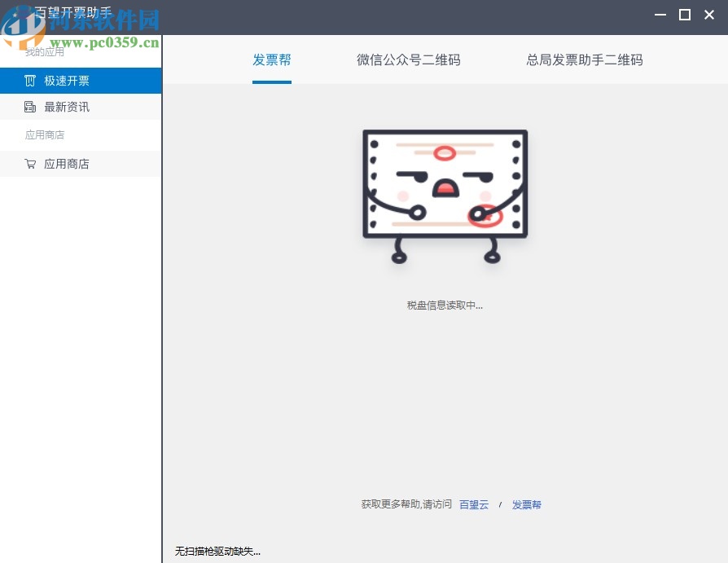
Task: Click the app logo in title bar
Action: [x=16, y=15]
